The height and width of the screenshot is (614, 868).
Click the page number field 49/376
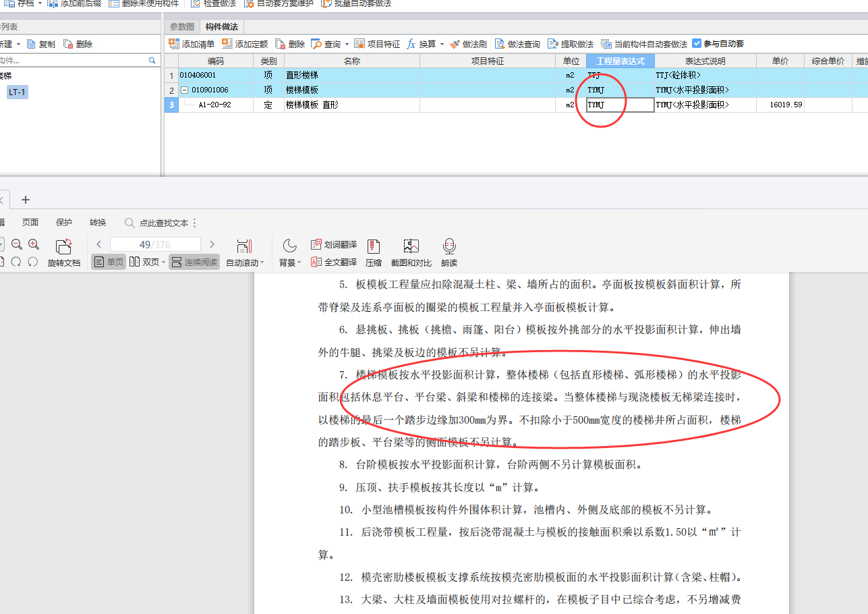(x=155, y=244)
